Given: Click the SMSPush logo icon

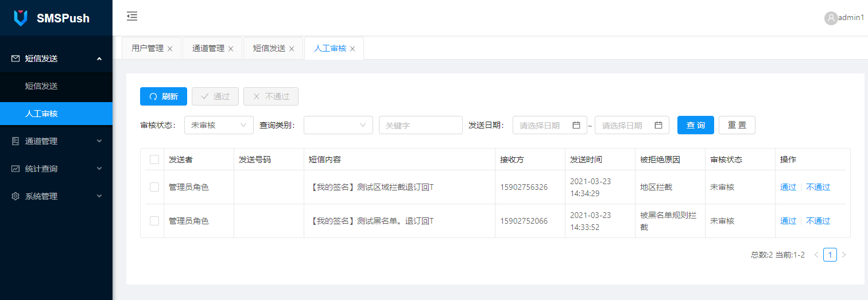Looking at the screenshot, I should (x=21, y=18).
